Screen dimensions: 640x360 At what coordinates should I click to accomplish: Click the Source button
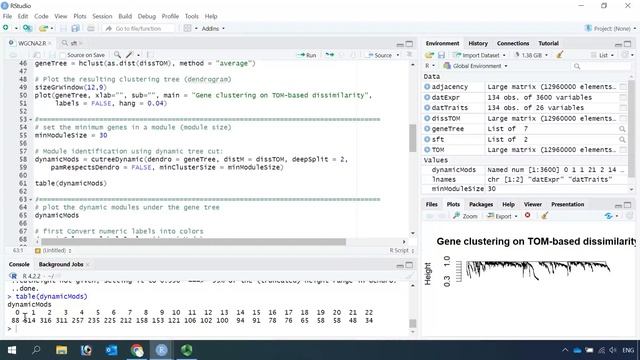click(380, 55)
